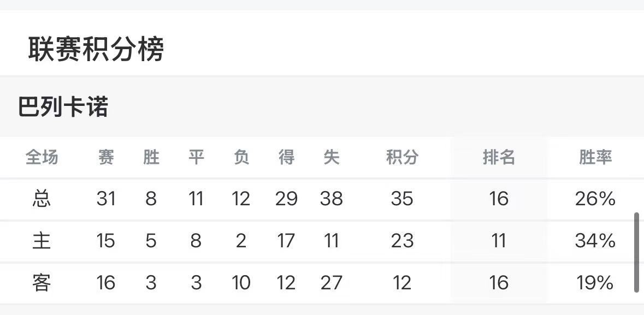The height and width of the screenshot is (315, 644).
Task: Click the 联赛积分榜 section title
Action: (x=96, y=50)
